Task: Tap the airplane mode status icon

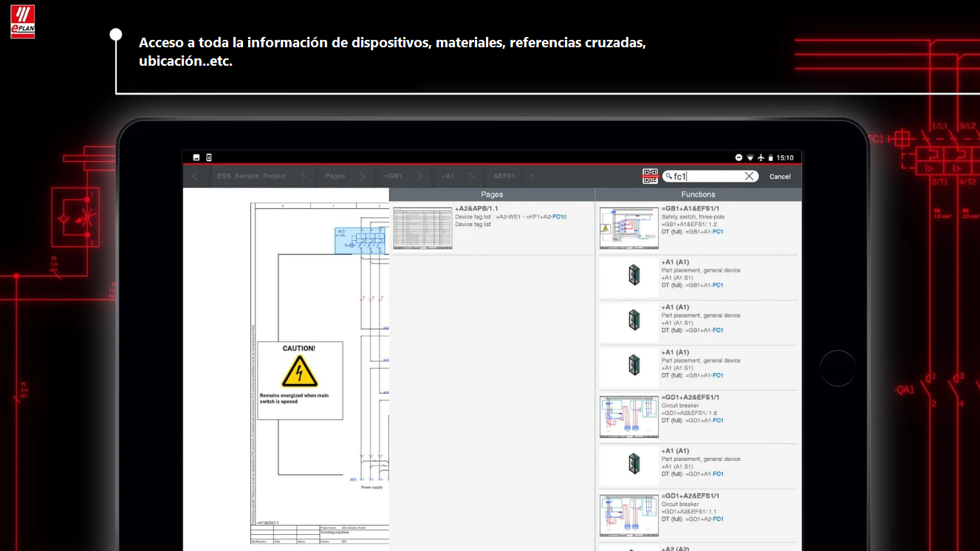Action: (761, 157)
